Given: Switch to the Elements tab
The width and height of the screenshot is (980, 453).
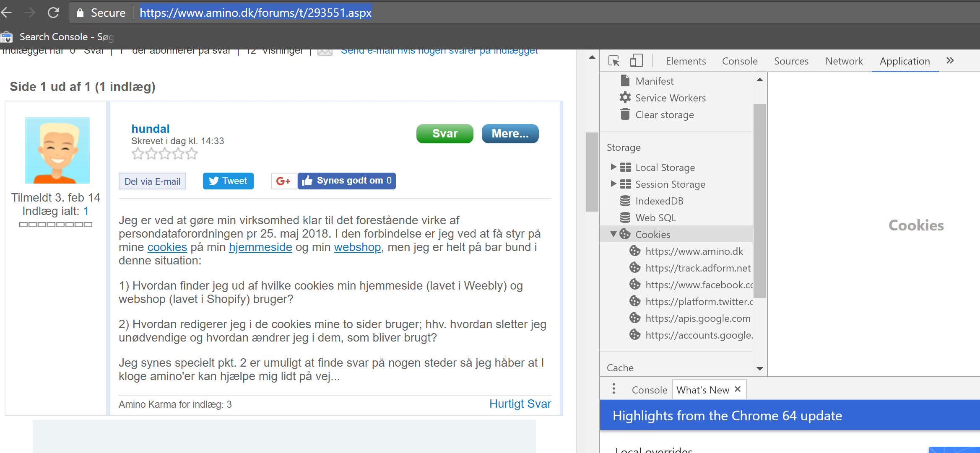Looking at the screenshot, I should point(686,61).
